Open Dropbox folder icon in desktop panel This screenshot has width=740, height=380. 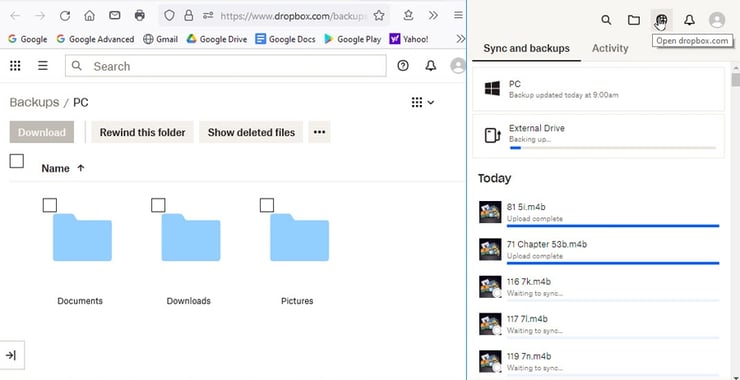[x=634, y=20]
